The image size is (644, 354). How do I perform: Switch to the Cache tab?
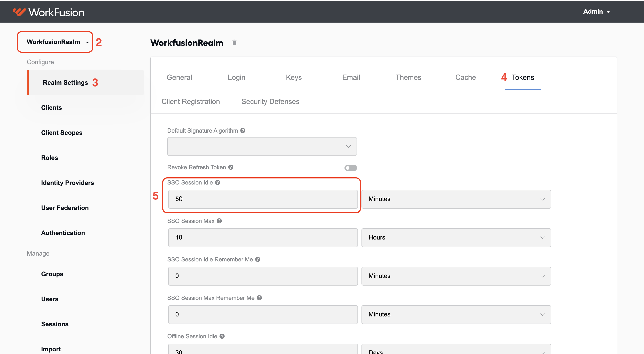(465, 78)
